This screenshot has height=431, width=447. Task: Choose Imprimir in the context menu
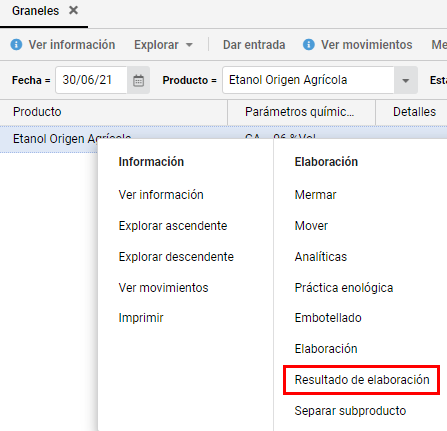coord(141,318)
